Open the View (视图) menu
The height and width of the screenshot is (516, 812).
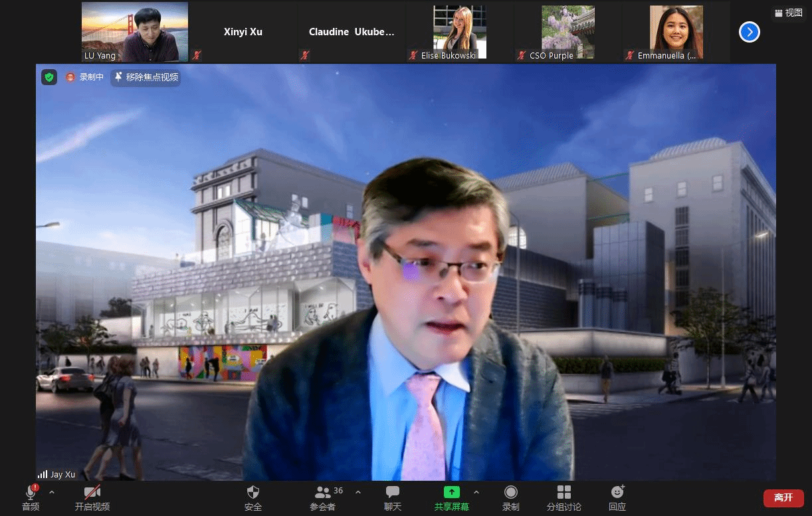tap(789, 13)
